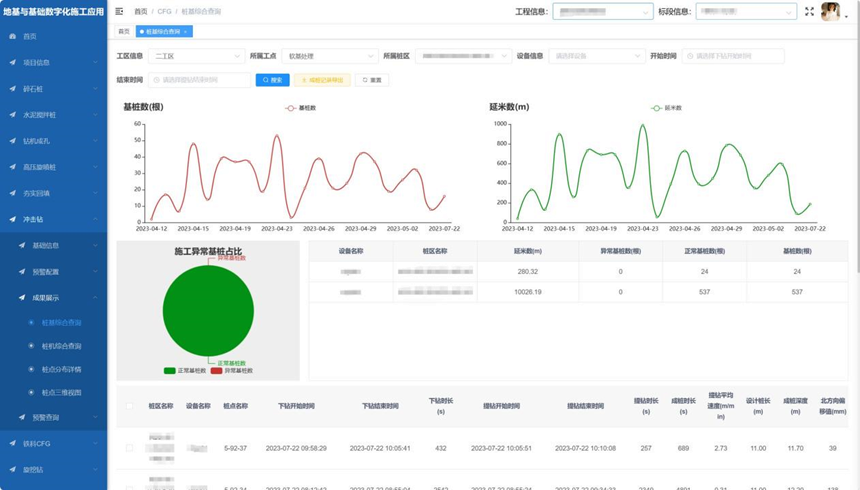Open 桩机综合查询 in the sidebar
The height and width of the screenshot is (490, 860).
[x=62, y=346]
